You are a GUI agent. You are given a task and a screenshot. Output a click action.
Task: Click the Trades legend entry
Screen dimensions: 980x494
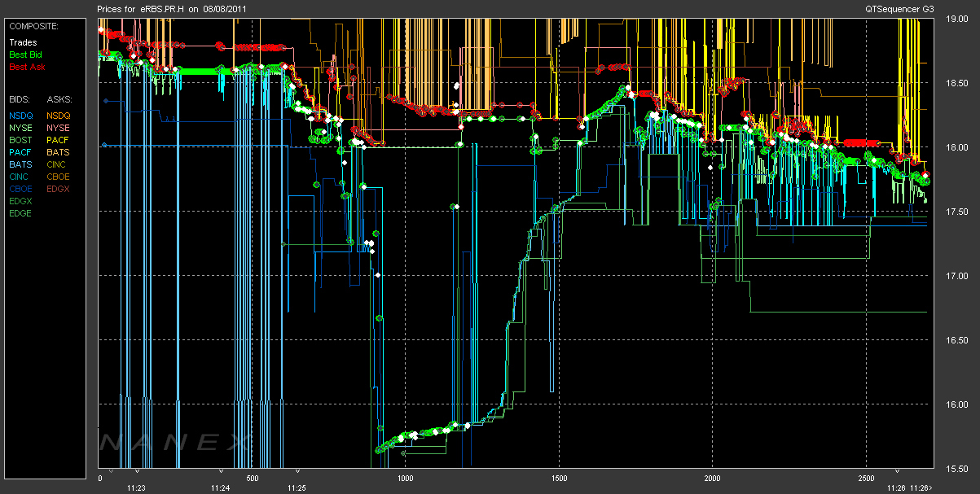[x=23, y=42]
